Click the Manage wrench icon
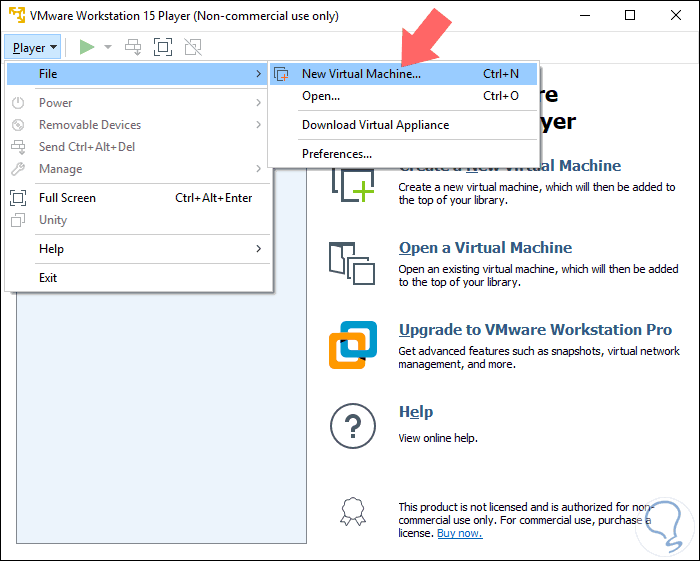The width and height of the screenshot is (700, 561). pos(18,169)
